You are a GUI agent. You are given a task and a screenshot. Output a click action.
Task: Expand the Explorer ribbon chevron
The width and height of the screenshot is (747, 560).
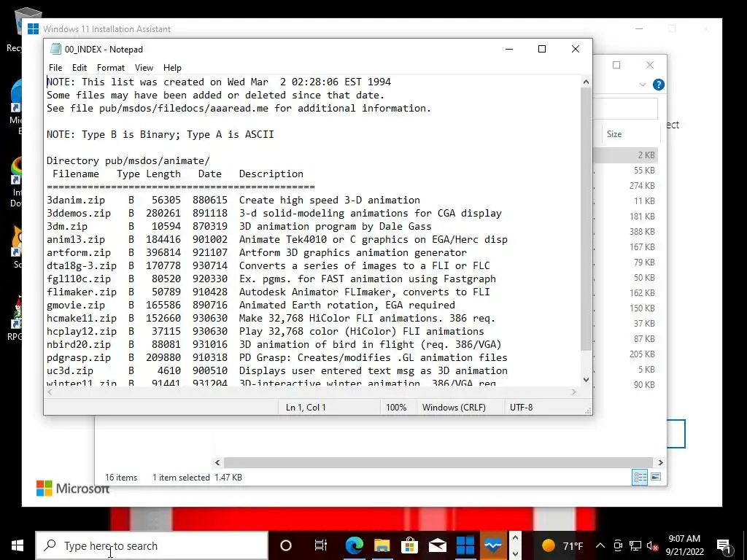click(x=642, y=85)
